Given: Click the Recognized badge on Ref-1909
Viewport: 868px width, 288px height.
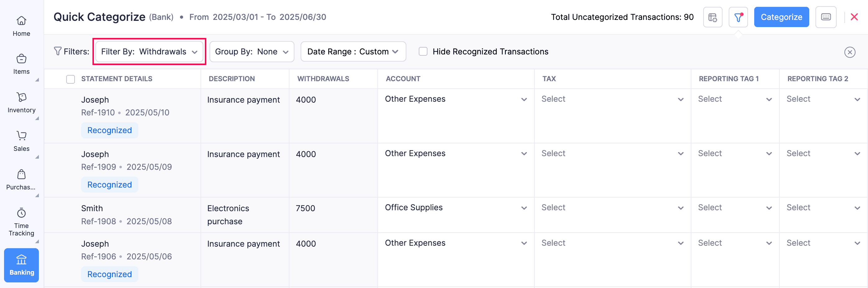Looking at the screenshot, I should [109, 184].
